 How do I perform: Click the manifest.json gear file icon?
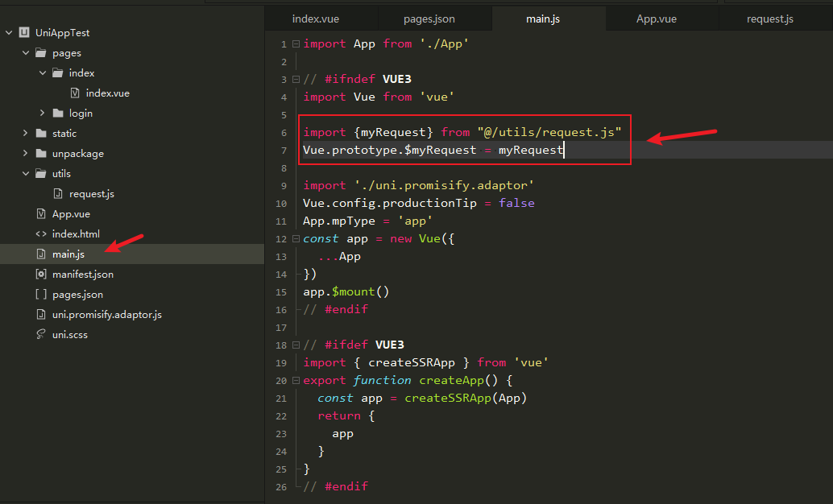point(41,274)
